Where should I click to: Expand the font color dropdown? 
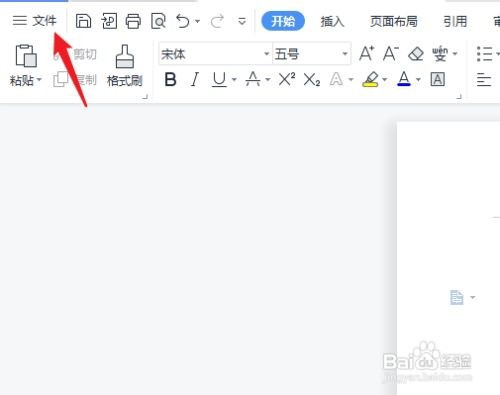pos(418,80)
